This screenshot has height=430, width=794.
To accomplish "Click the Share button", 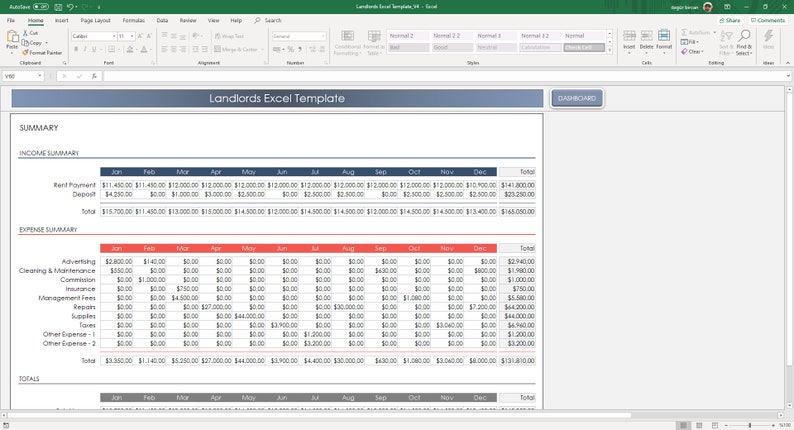I will [729, 20].
